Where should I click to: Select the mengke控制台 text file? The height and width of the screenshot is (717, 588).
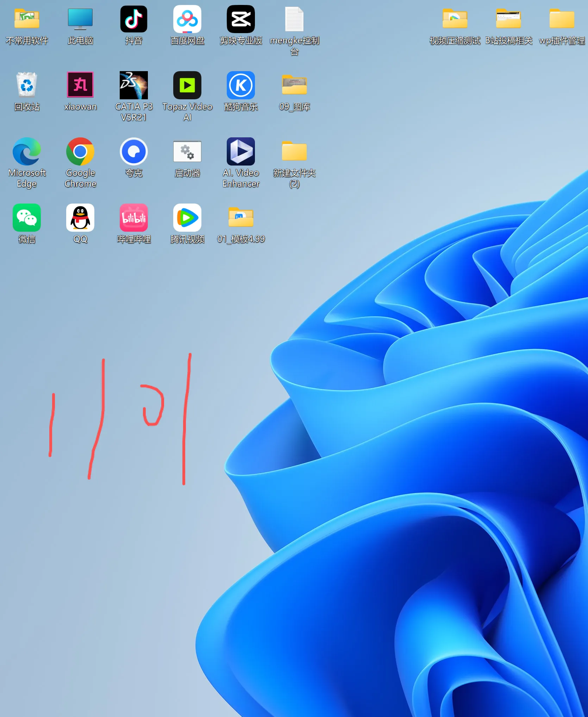[x=294, y=19]
